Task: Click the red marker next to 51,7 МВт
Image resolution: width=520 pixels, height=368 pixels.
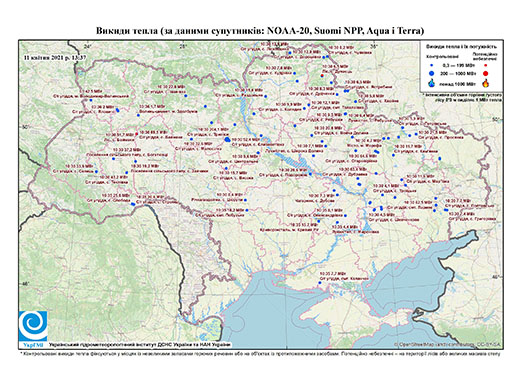Action: 136,134
